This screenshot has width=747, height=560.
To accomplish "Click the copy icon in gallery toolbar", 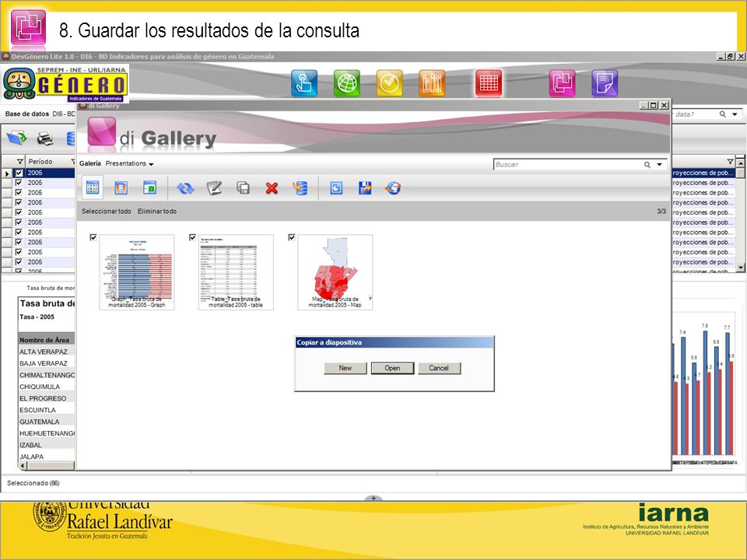I will [243, 188].
